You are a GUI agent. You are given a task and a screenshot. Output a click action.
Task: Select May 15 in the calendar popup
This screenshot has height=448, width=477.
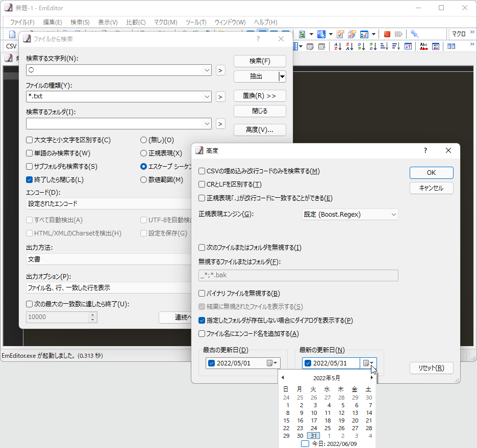point(287,420)
